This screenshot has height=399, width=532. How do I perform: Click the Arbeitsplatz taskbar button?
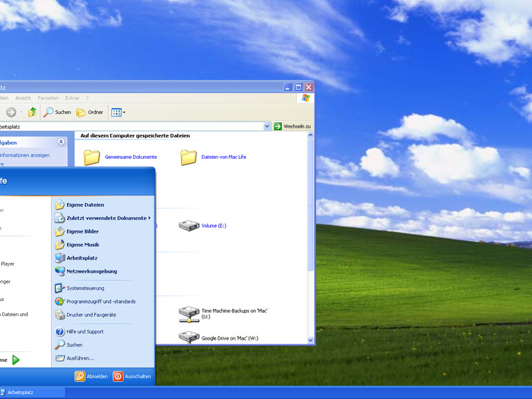tap(32, 393)
